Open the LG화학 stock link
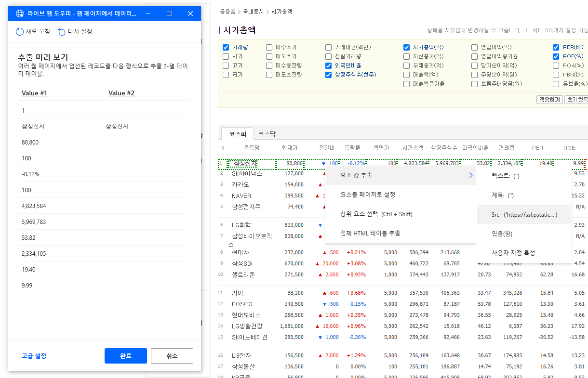This screenshot has height=378, width=588. 241,225
